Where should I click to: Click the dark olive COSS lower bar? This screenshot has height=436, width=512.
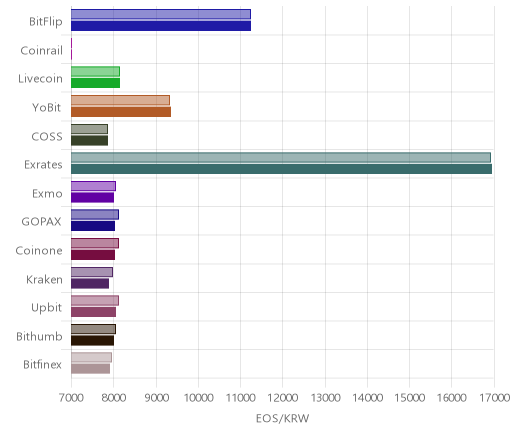[89, 141]
